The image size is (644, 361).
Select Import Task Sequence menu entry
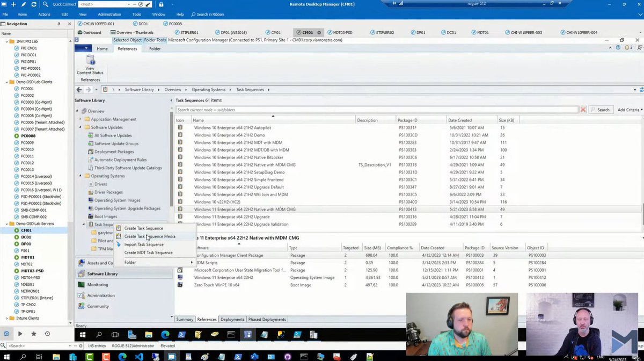[144, 244]
